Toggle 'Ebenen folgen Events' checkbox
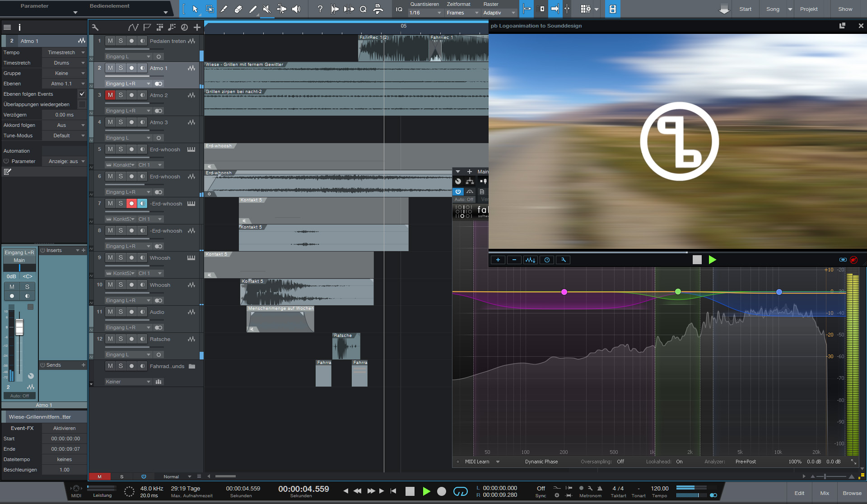Viewport: 867px width, 504px height. point(82,94)
